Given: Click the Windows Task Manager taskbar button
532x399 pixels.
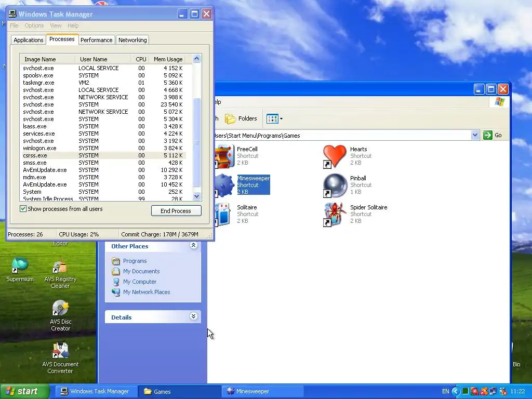Looking at the screenshot, I should click(96, 391).
